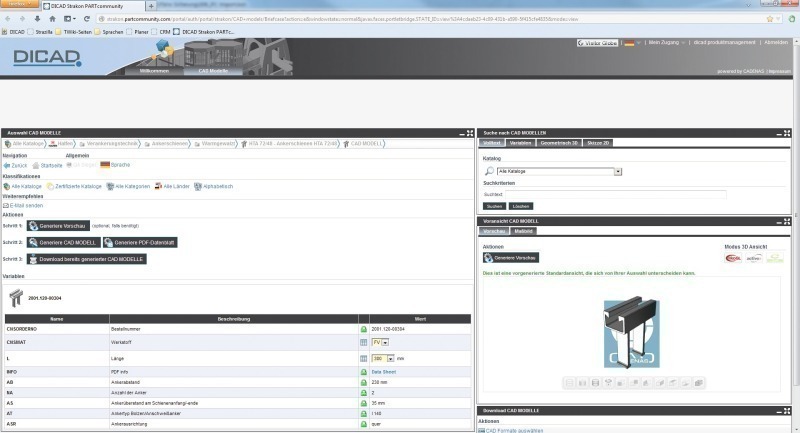This screenshot has height=433, width=800.
Task: Switch to the Geometrisch 3D tab
Action: click(559, 143)
